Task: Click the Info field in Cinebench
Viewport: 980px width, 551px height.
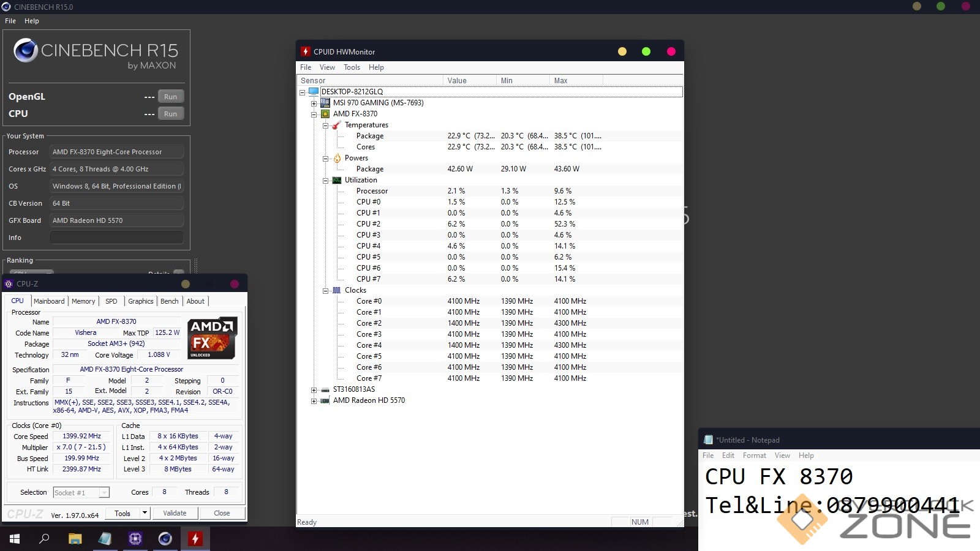Action: 116,238
